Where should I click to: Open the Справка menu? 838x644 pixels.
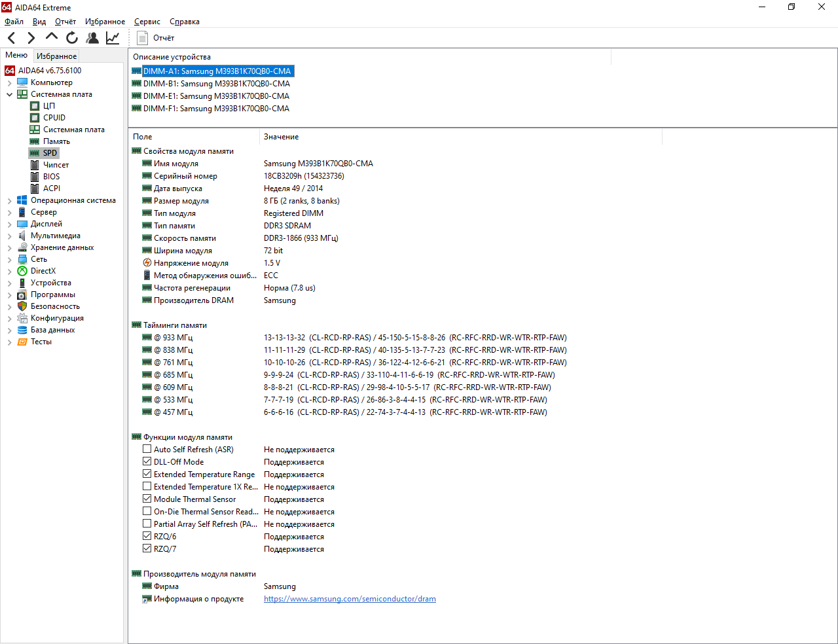point(185,22)
